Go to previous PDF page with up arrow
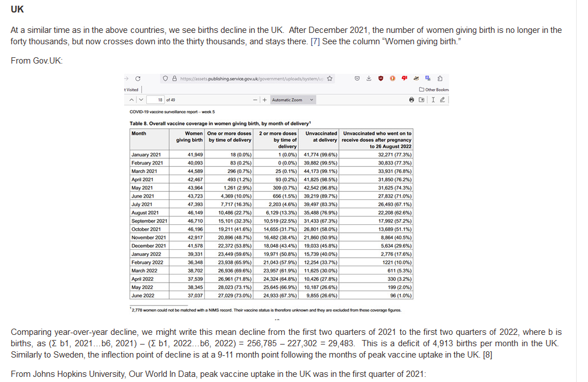The height and width of the screenshot is (382, 588). [x=132, y=100]
